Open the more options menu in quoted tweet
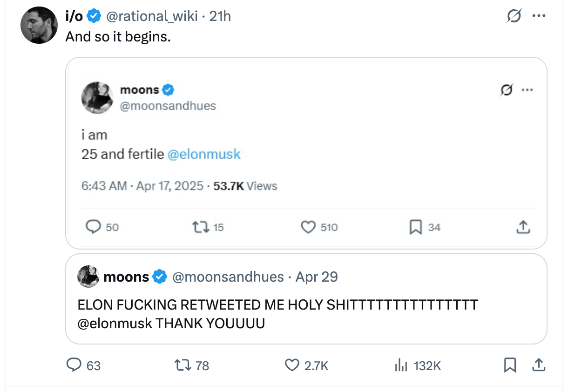 click(x=527, y=90)
